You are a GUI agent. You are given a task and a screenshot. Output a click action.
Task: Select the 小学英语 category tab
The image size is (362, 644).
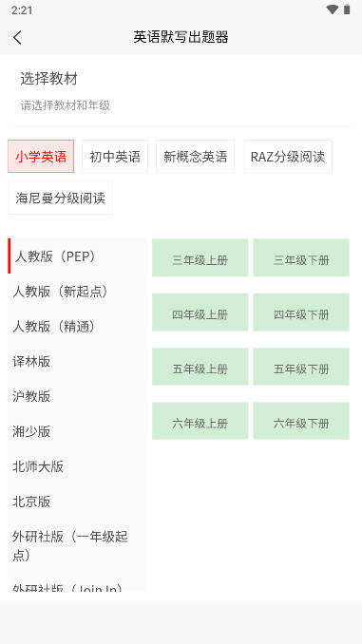tap(41, 156)
